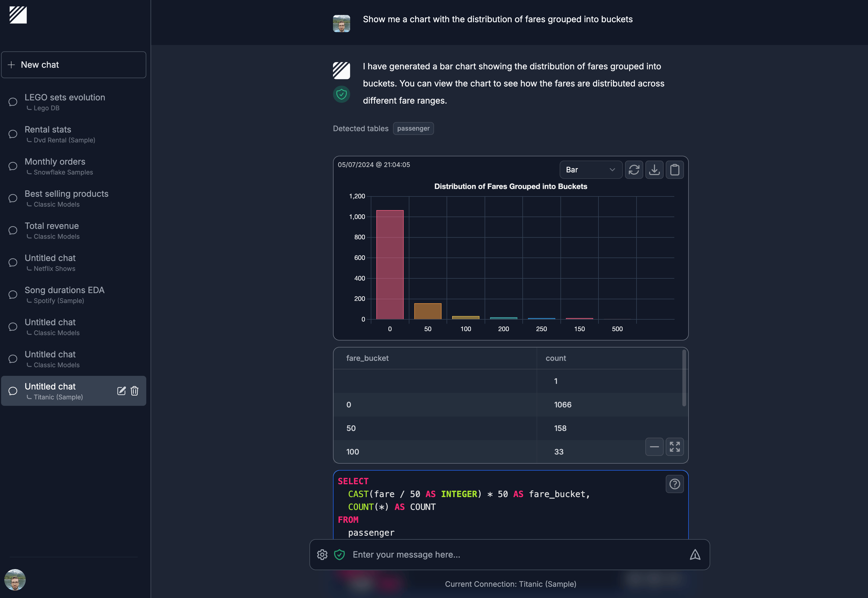Open the SQL query help icon
Screen dimensions: 868x598
pyautogui.click(x=675, y=484)
